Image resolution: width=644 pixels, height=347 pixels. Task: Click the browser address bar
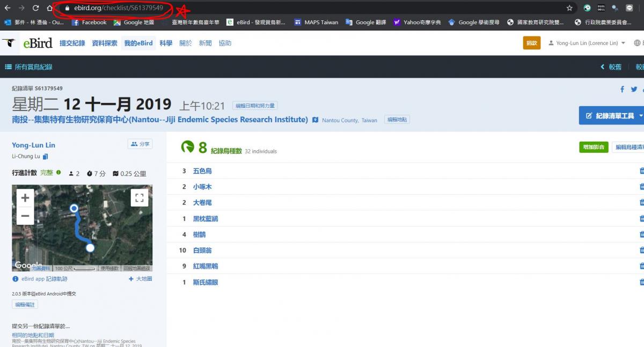(x=311, y=8)
